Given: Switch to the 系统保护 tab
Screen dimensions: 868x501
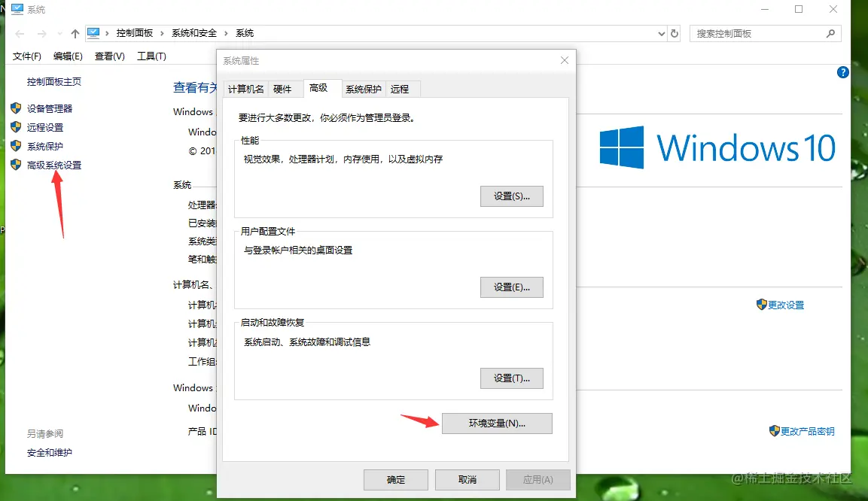Looking at the screenshot, I should (x=363, y=89).
